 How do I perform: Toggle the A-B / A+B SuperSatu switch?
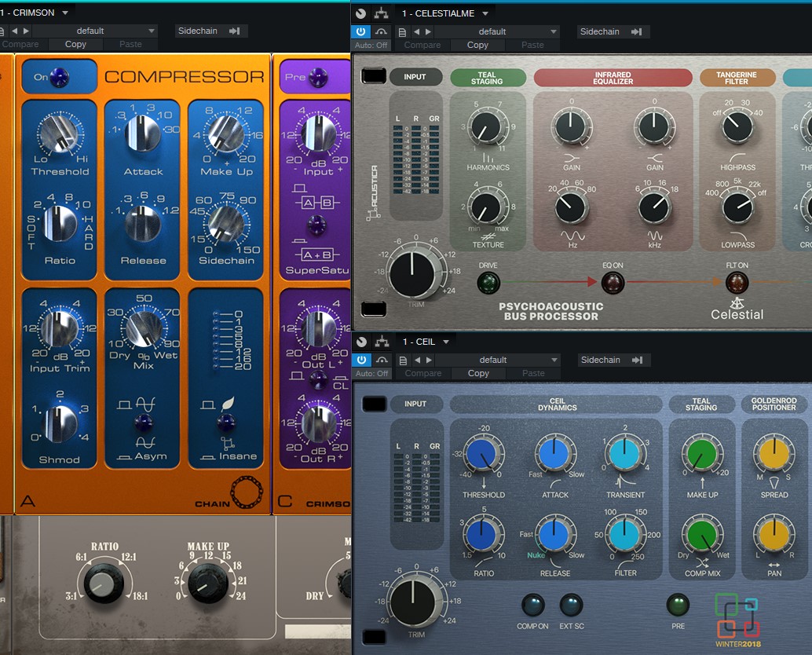tap(317, 225)
